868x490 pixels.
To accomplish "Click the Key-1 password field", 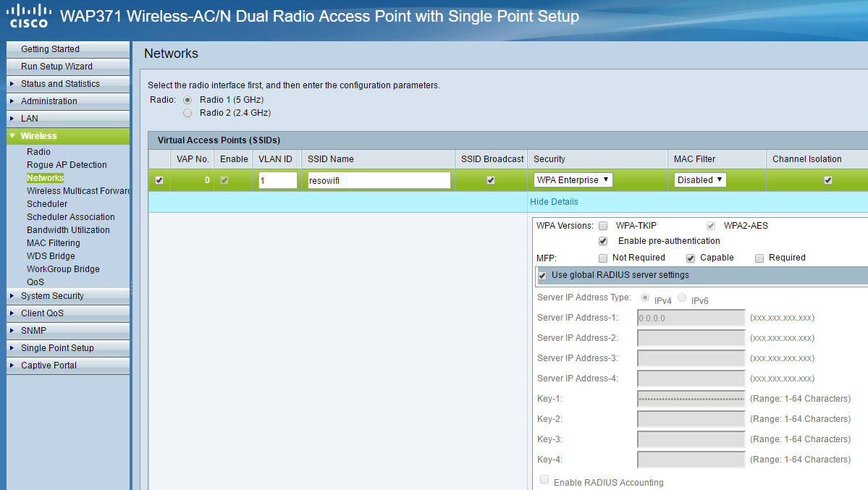I will tap(691, 399).
